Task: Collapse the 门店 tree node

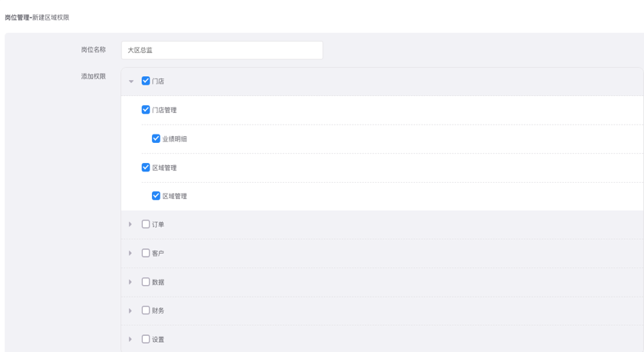Action: click(x=131, y=81)
